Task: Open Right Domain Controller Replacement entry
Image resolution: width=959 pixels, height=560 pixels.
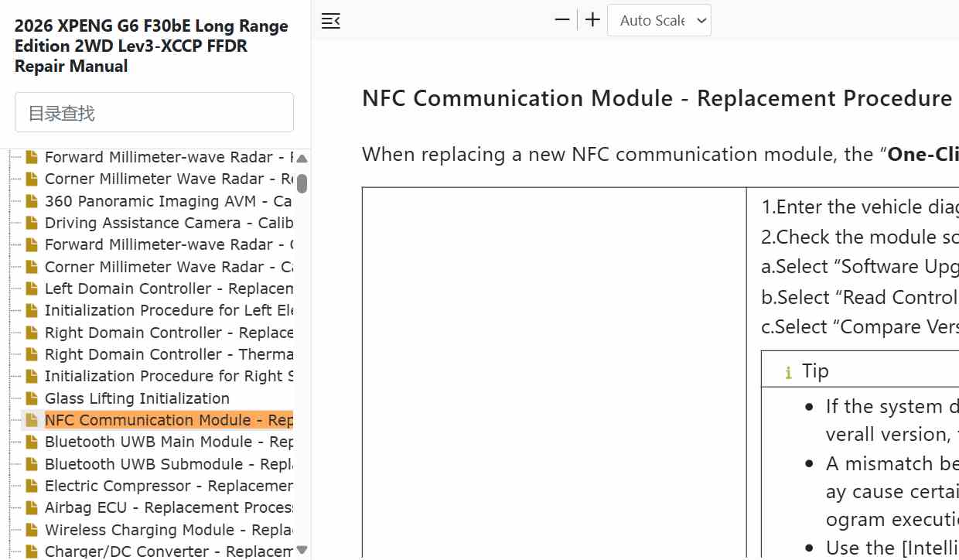Action: (169, 333)
